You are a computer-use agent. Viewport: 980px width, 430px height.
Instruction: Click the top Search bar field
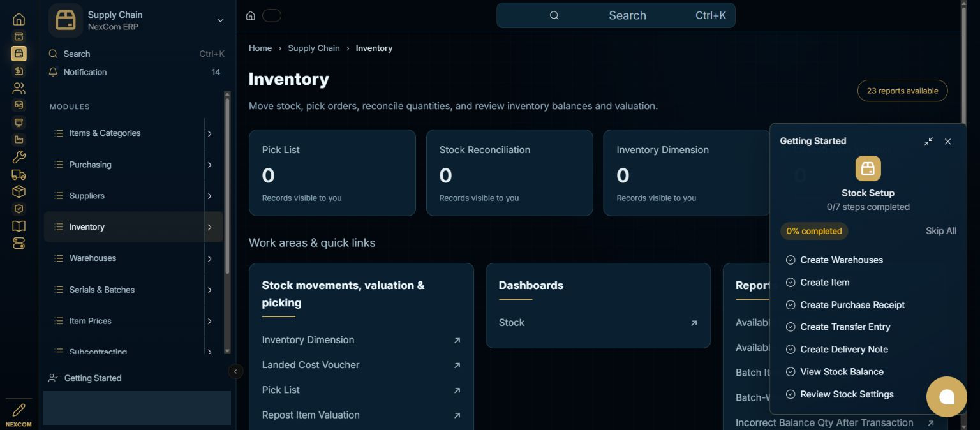point(616,15)
